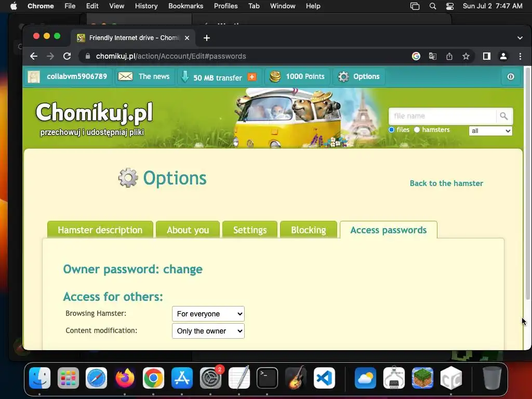Open Control Center in menu bar
Screen dimensions: 532x399
click(x=450, y=6)
